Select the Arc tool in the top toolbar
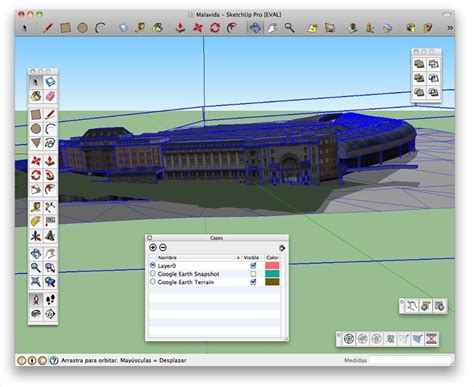This screenshot has height=387, width=474. pos(100,28)
